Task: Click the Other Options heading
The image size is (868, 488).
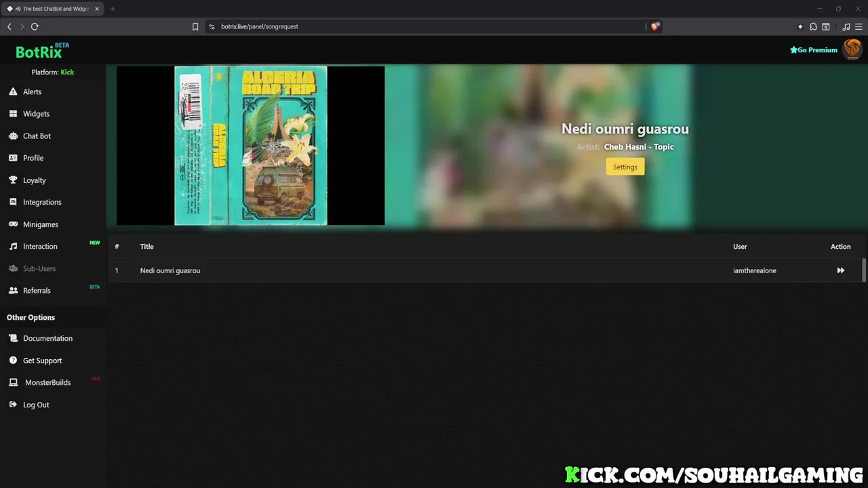Action: coord(31,317)
